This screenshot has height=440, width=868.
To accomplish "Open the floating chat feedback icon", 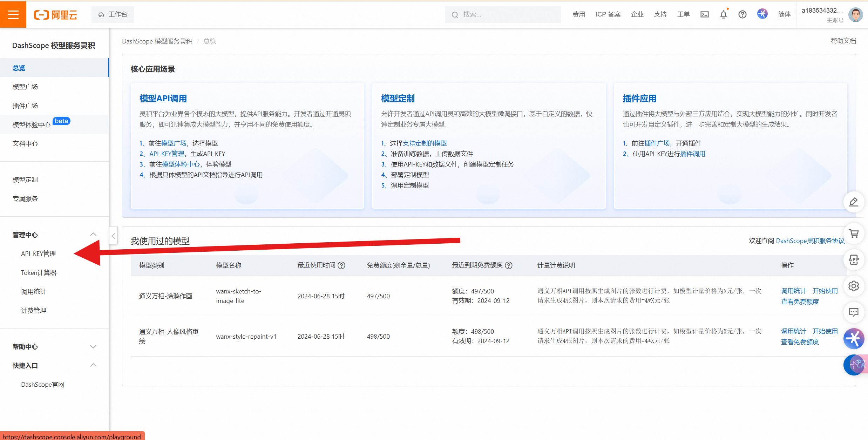I will [x=854, y=312].
